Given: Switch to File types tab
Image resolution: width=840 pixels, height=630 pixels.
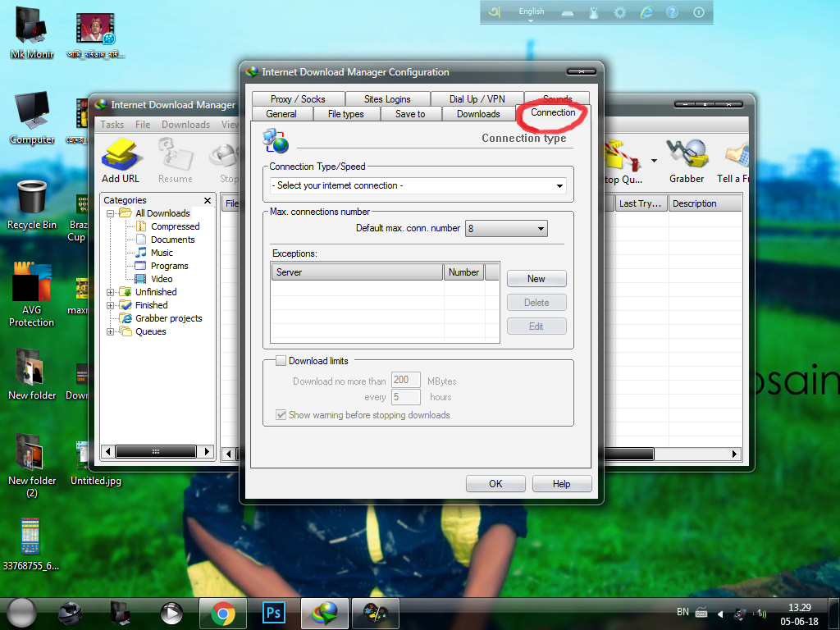Looking at the screenshot, I should click(346, 114).
